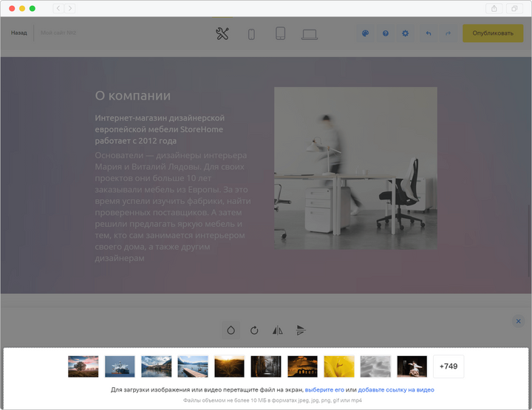Open the color palette theme settings
The width and height of the screenshot is (532, 410).
coord(365,33)
